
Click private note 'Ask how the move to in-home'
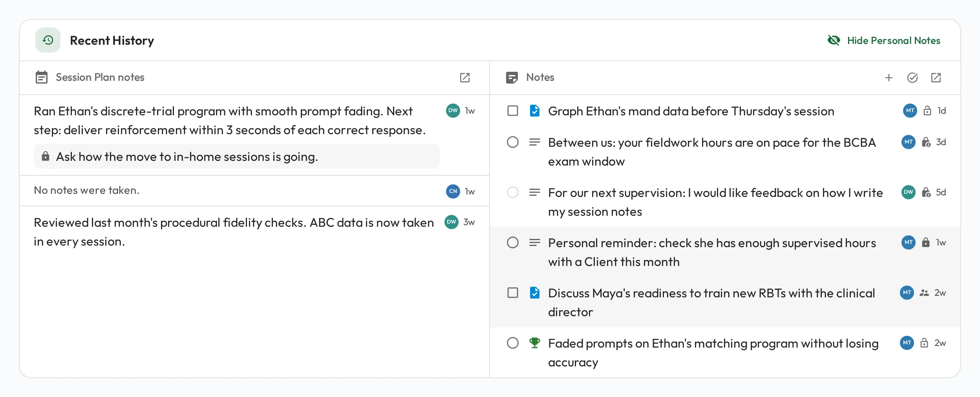point(237,157)
